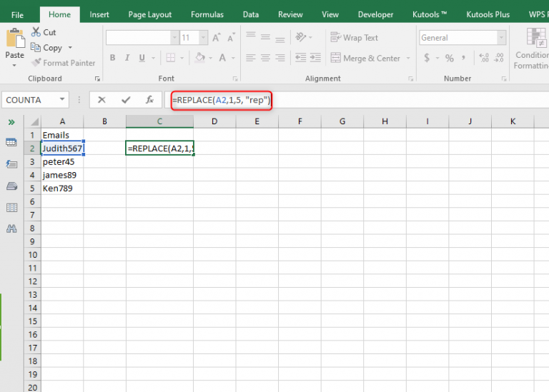Switch to the Developer tab

click(x=375, y=15)
